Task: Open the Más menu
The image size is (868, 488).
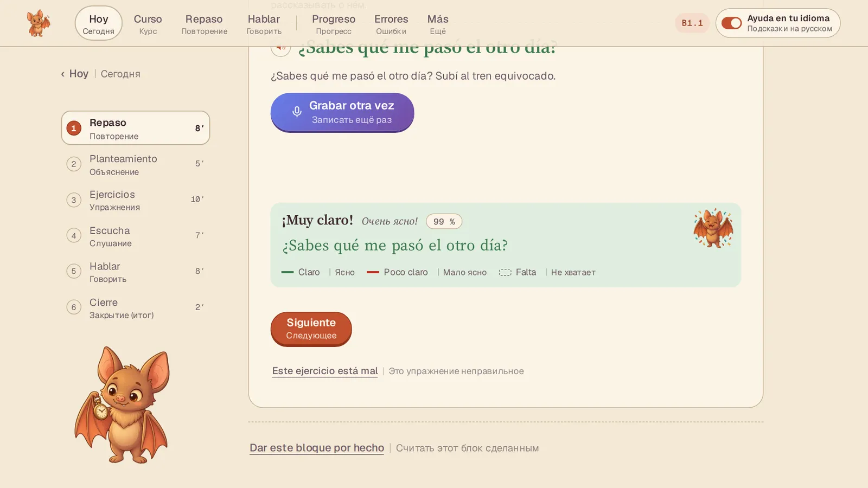Action: coord(438,24)
